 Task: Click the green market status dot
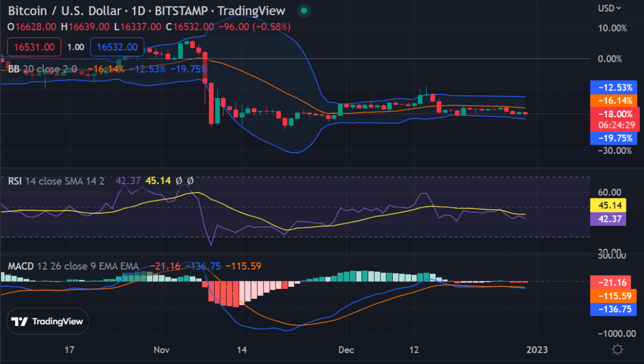point(304,10)
